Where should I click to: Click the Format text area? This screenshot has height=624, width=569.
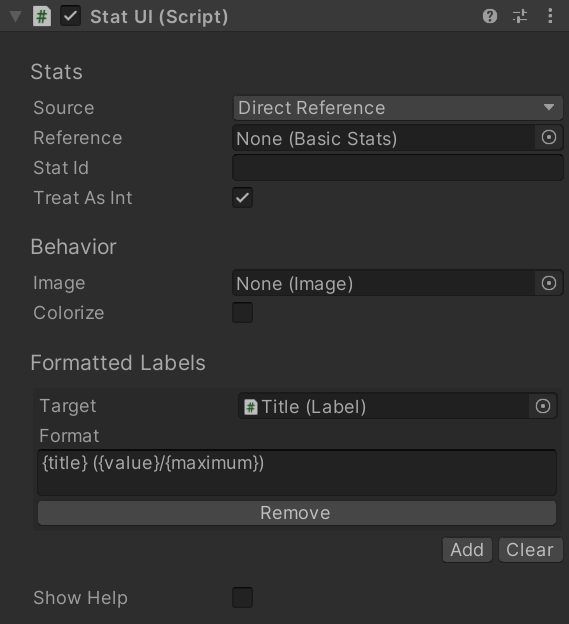(297, 473)
